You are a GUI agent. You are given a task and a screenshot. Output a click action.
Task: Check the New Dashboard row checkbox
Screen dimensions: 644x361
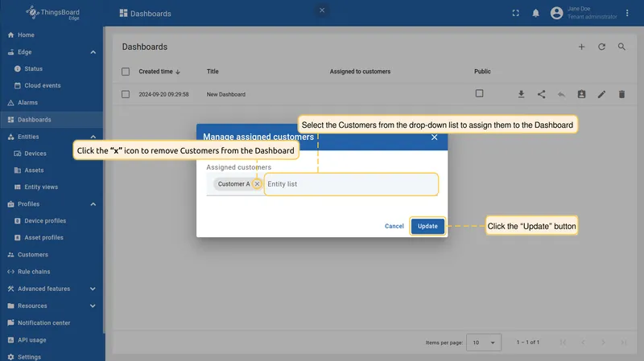126,94
